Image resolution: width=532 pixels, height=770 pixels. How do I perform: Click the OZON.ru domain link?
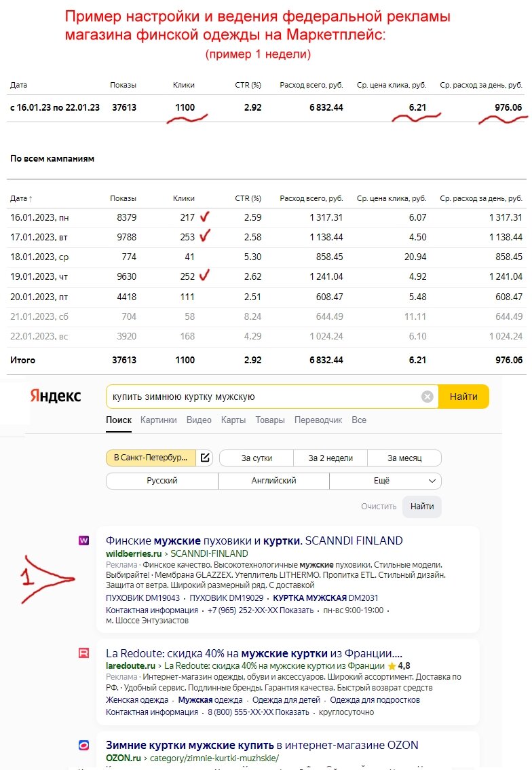pyautogui.click(x=123, y=758)
